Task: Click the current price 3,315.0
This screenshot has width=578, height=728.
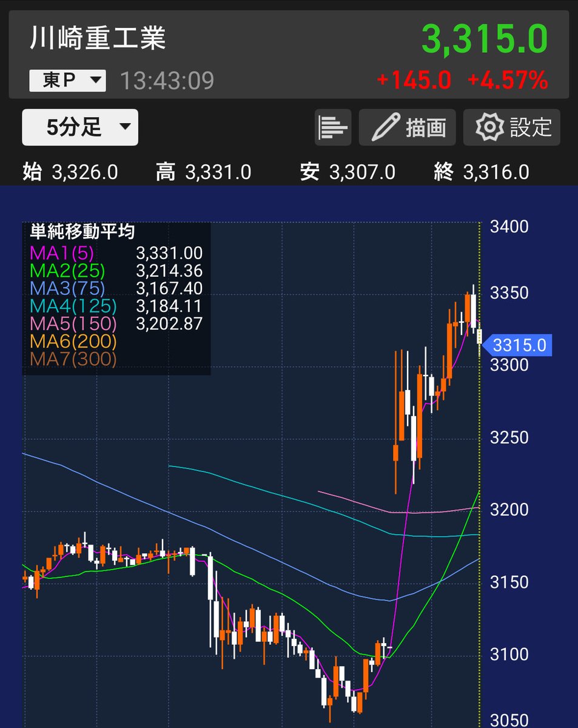Action: (x=485, y=40)
